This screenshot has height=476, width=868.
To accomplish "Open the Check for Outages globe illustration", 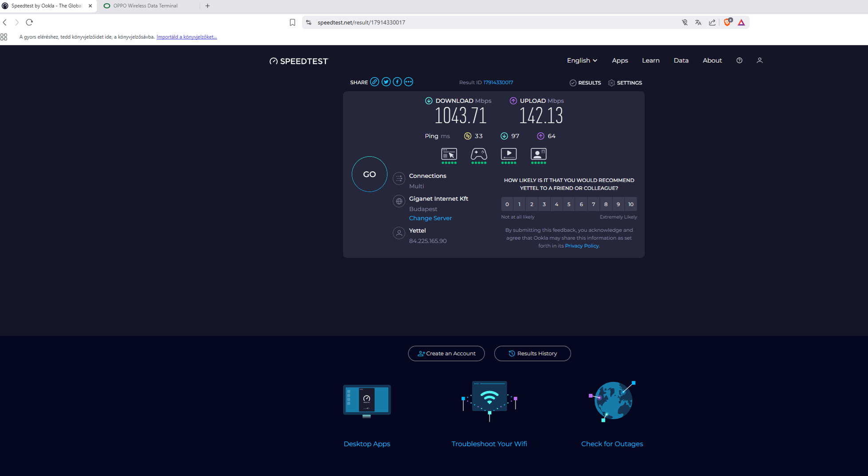I will 612,401.
